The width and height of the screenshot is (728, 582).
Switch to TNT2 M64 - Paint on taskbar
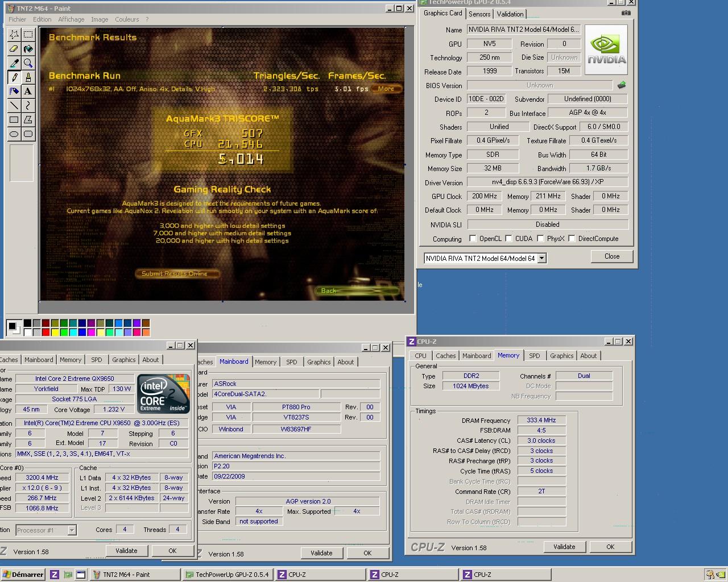pos(135,575)
